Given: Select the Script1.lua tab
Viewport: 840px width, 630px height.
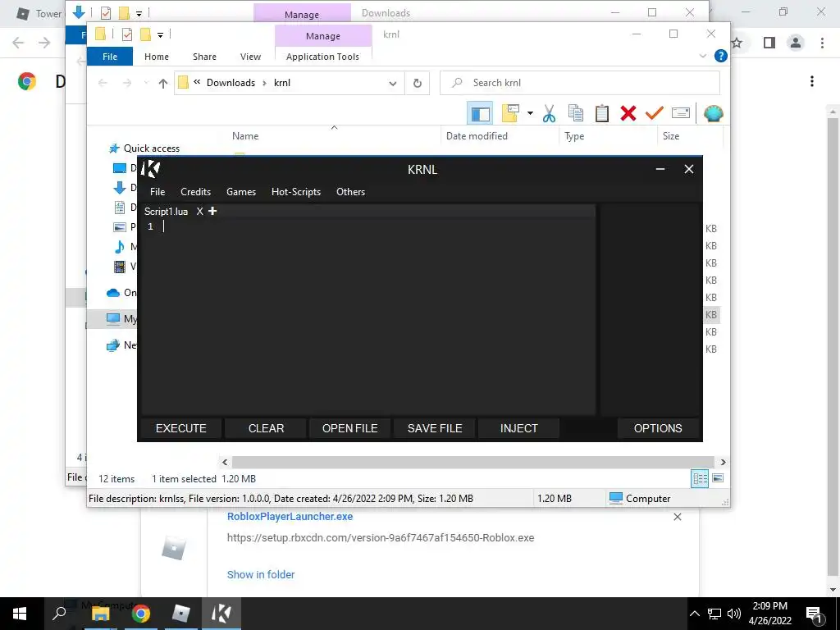Looking at the screenshot, I should tap(166, 212).
